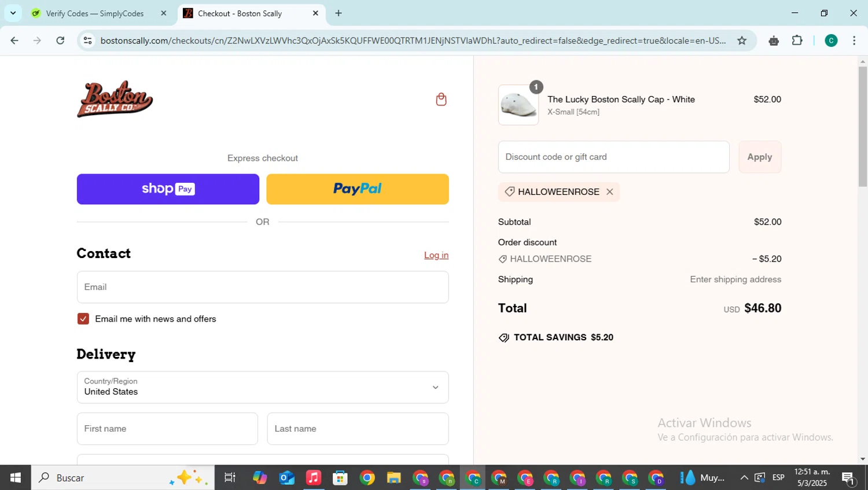Close the Checkout Boston Scally tab
This screenshot has width=868, height=490.
click(x=315, y=13)
